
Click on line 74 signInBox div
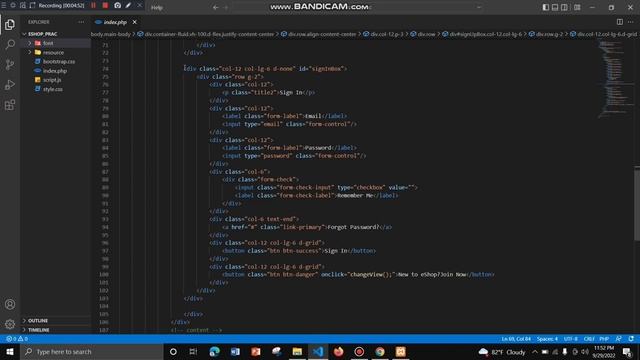tap(265, 69)
